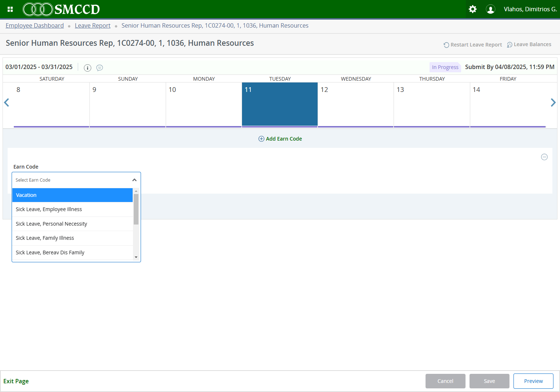Click the earn code list scrollbar thumb

(136, 209)
